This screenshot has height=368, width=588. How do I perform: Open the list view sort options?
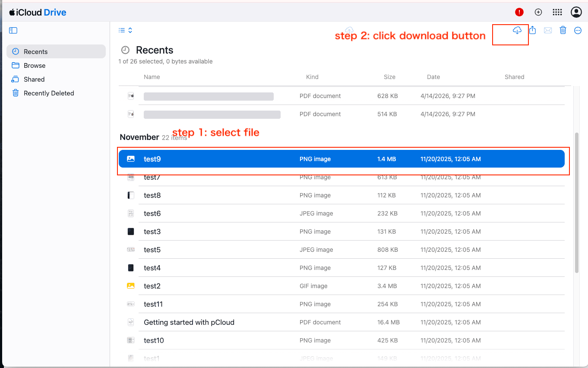pos(126,30)
